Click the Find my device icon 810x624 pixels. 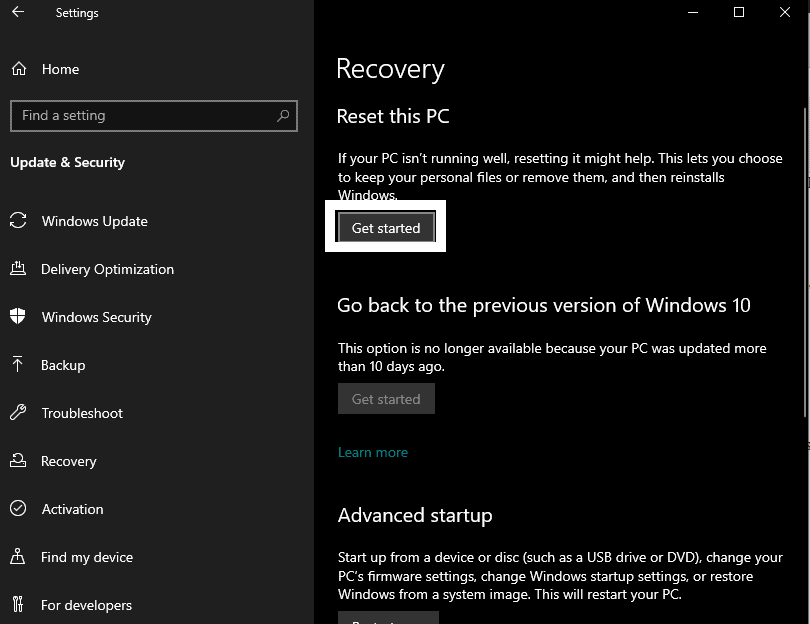click(18, 556)
